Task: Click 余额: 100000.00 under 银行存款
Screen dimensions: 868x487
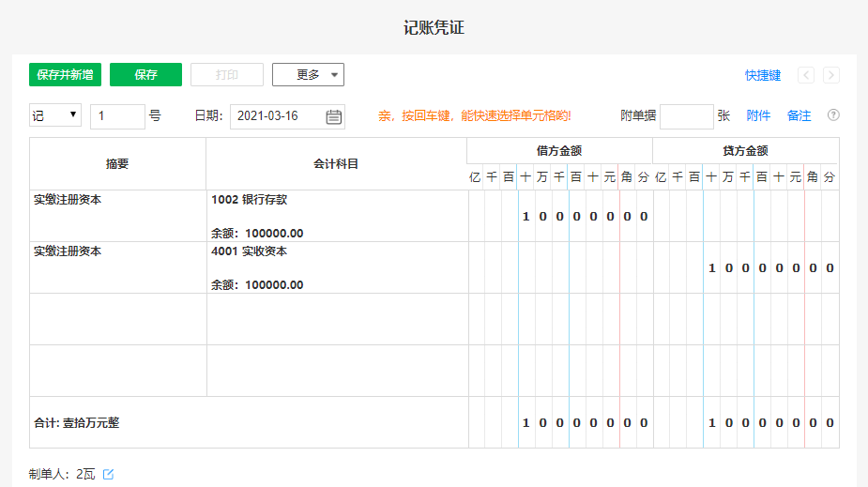Action: [x=257, y=234]
